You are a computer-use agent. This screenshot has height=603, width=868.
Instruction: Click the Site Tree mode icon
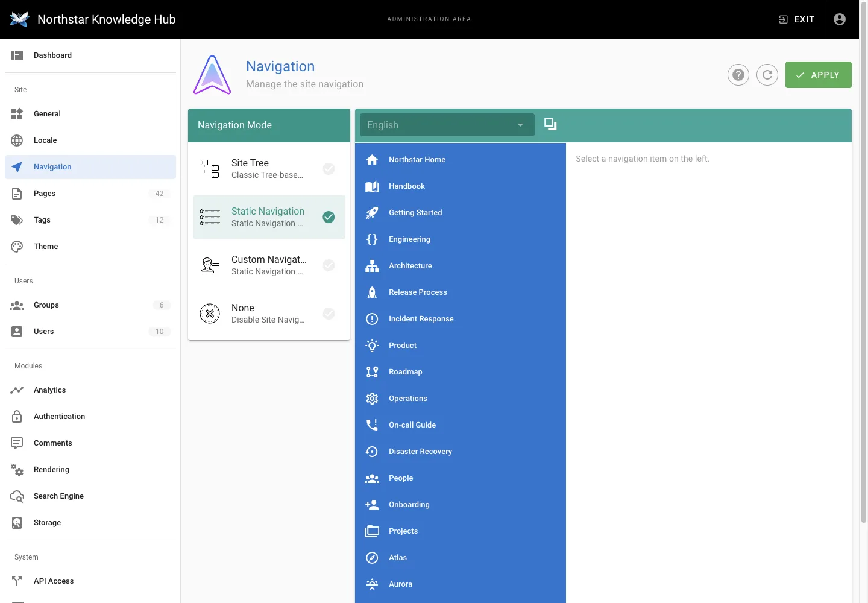tap(210, 169)
